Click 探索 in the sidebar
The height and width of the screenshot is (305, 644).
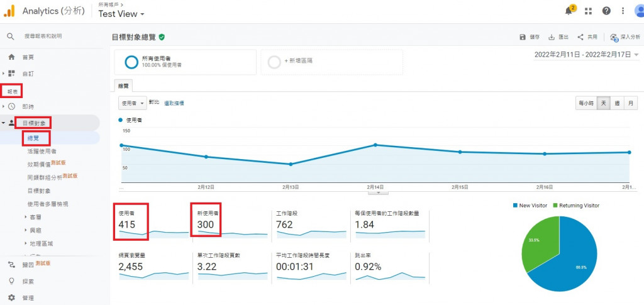click(28, 282)
